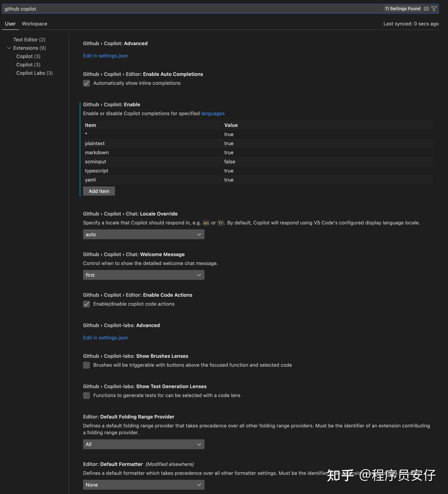Enable Show Test Generation Lenses checkbox
The image size is (448, 494).
click(86, 395)
